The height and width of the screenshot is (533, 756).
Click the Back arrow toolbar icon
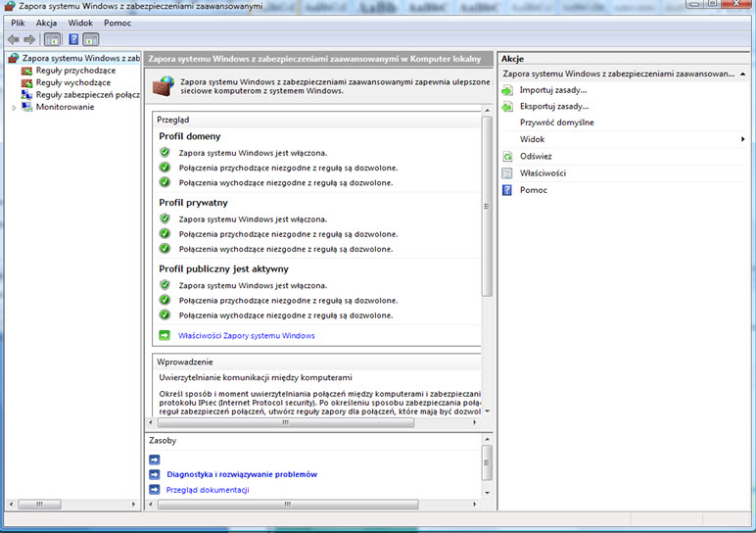(14, 39)
